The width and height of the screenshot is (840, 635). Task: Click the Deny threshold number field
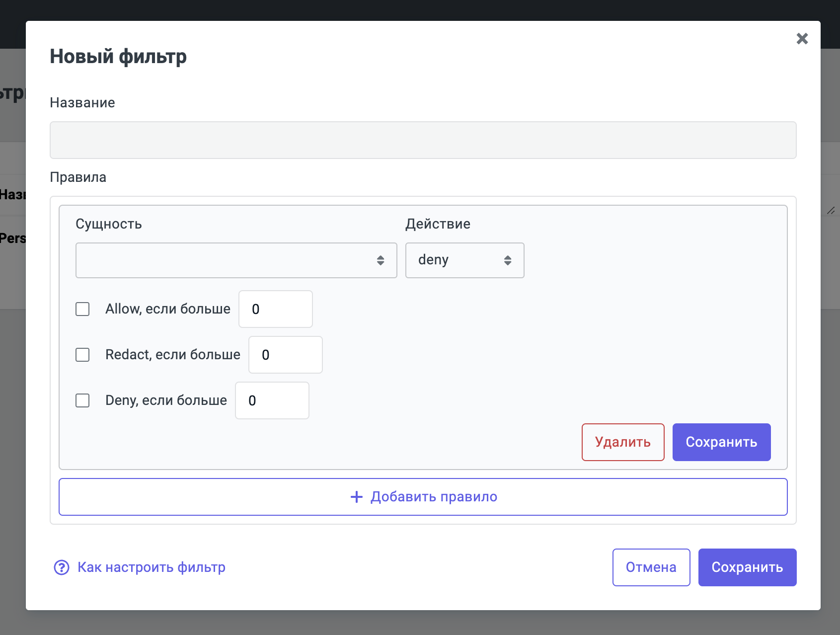click(272, 400)
